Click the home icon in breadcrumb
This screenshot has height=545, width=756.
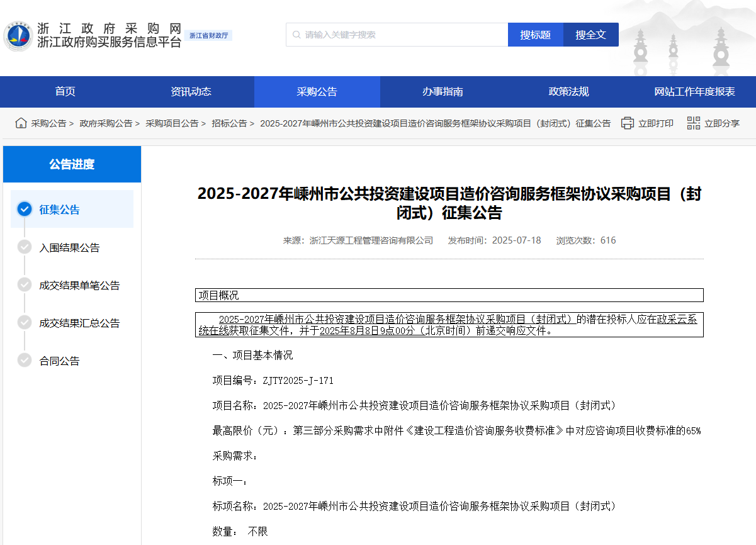click(x=21, y=123)
